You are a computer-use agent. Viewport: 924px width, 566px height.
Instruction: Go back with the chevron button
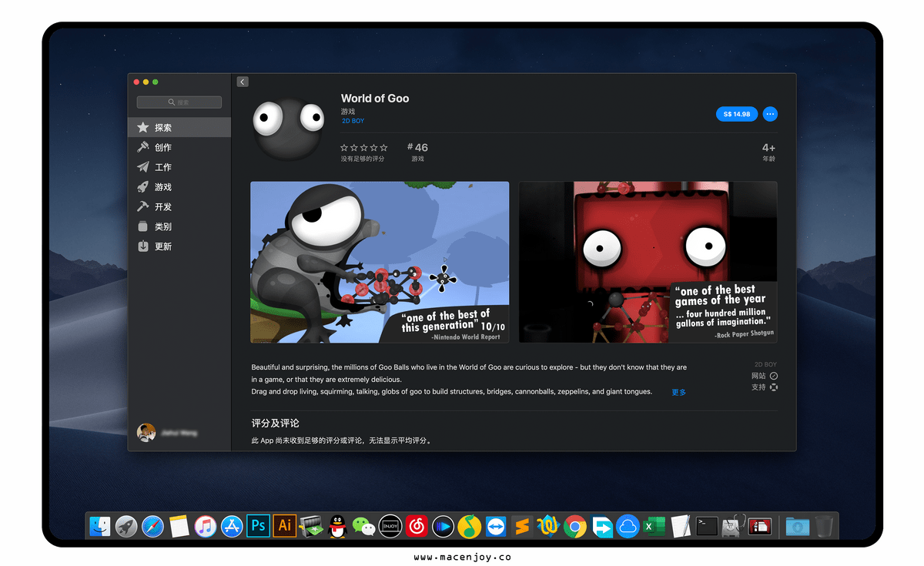243,82
